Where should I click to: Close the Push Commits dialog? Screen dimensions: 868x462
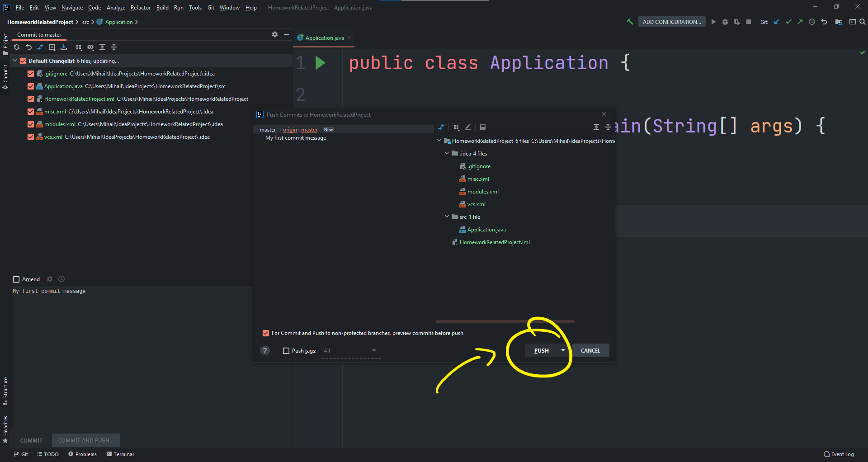point(604,114)
